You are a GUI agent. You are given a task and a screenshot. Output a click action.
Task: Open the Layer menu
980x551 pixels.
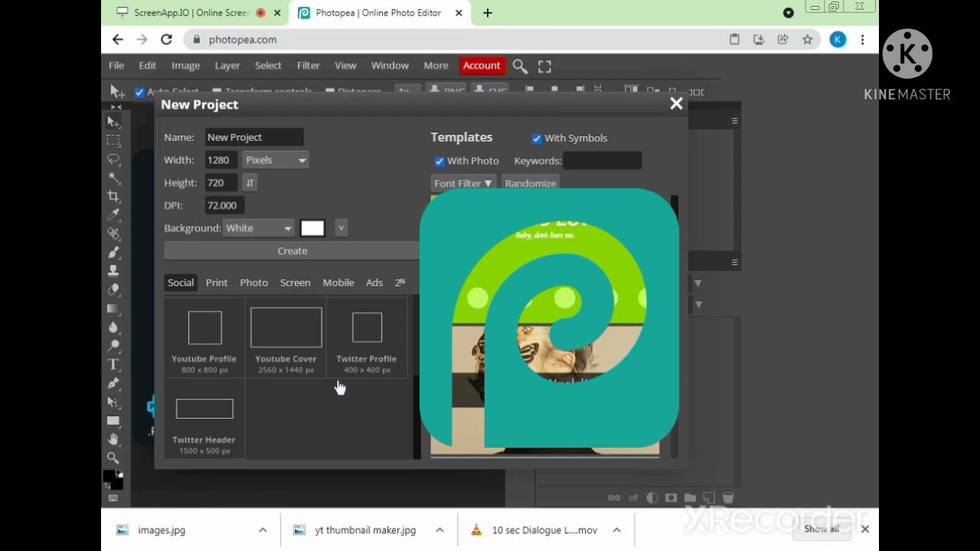click(227, 66)
